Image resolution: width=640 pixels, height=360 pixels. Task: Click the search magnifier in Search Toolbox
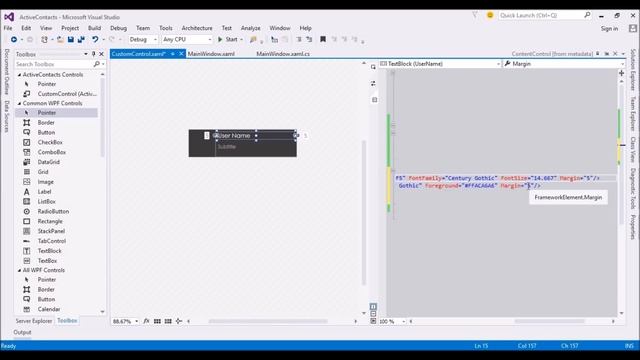(97, 64)
